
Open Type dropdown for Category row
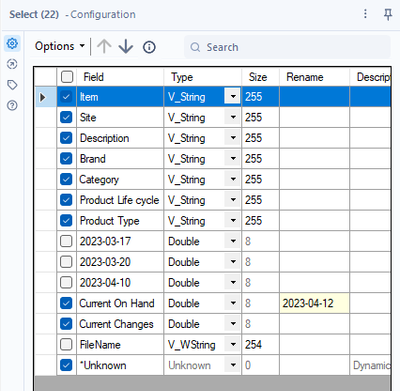tap(233, 179)
